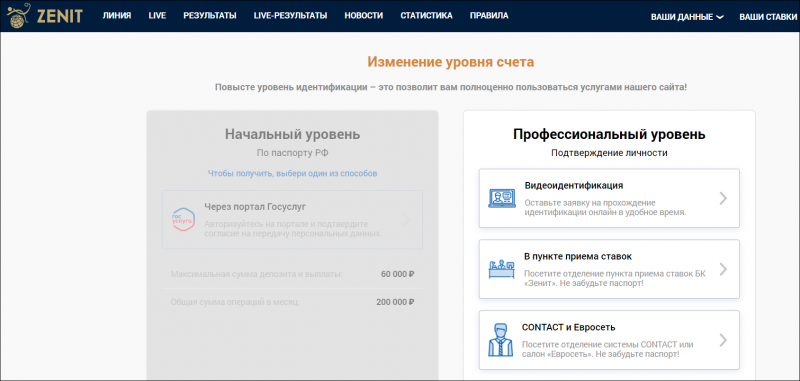Select the Через портал Госуслуг title
Image resolution: width=800 pixels, height=381 pixels.
[255, 207]
